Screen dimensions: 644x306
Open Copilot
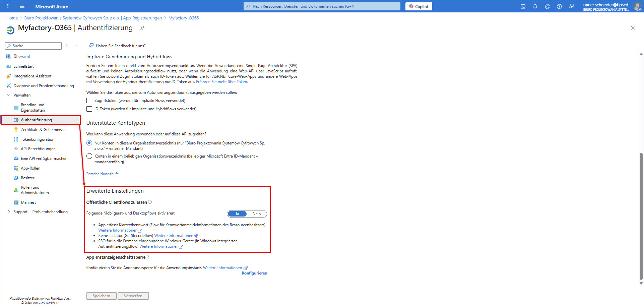coord(418,6)
